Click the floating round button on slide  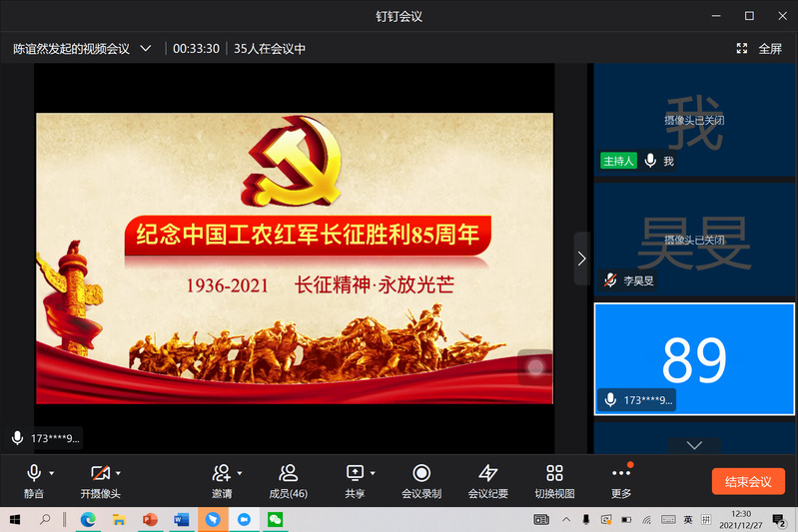[x=535, y=367]
